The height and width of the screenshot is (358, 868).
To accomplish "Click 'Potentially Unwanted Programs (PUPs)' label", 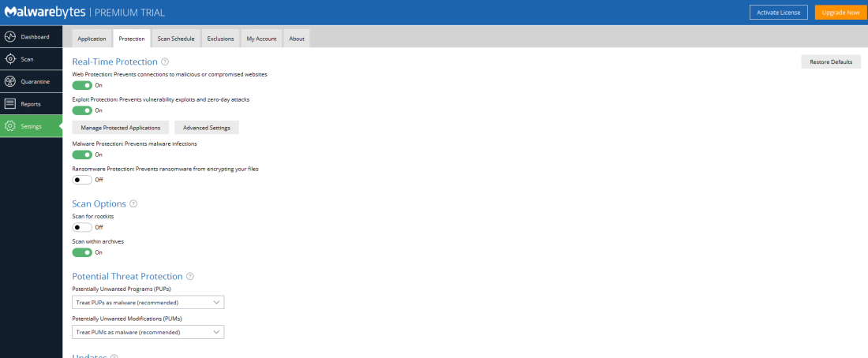I will pos(123,289).
